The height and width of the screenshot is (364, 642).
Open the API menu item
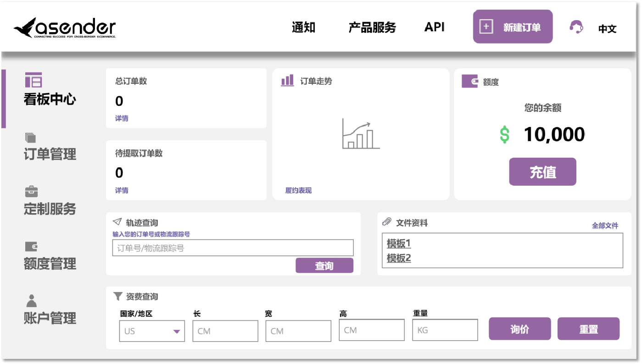click(x=434, y=27)
